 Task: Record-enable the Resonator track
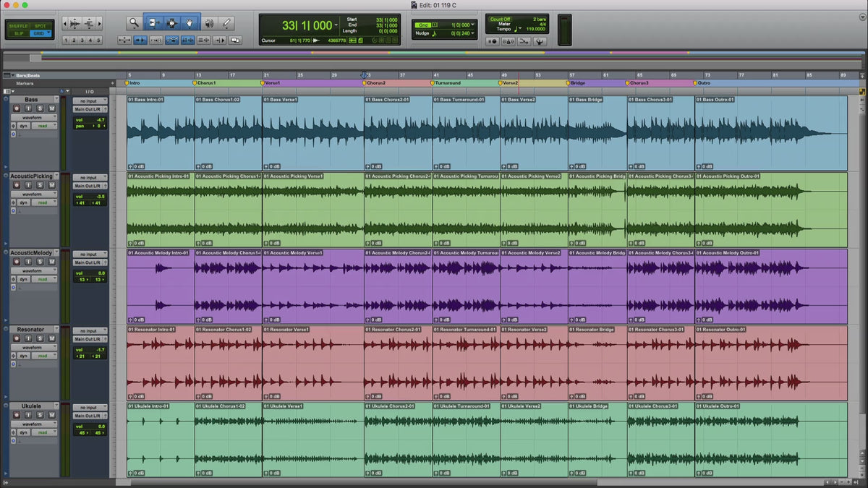coord(17,339)
